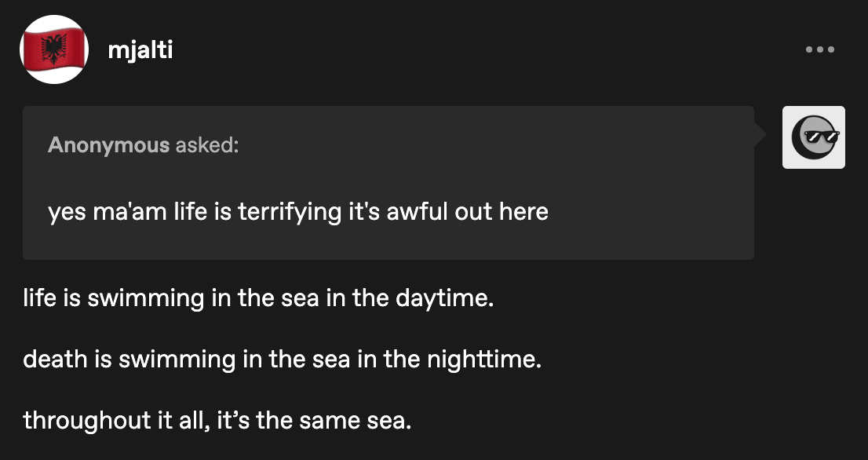Click the Anonymous sunglasses avatar icon

click(813, 137)
